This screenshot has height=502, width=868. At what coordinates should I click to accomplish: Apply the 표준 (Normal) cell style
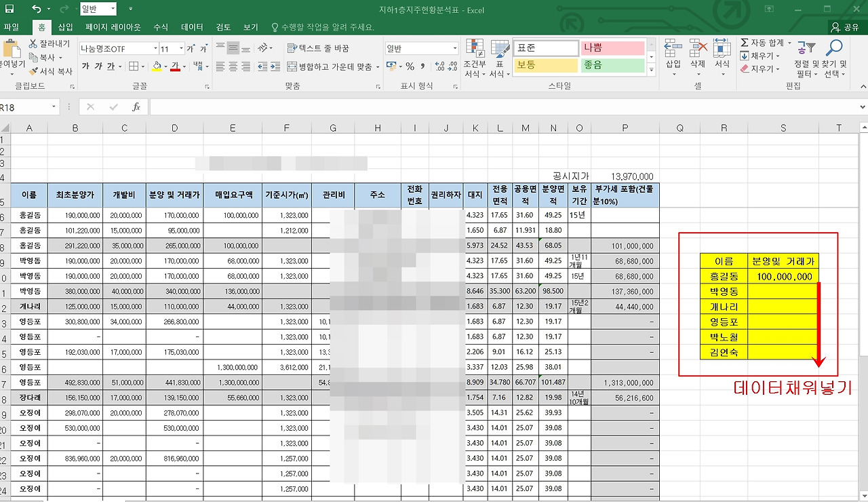(545, 48)
